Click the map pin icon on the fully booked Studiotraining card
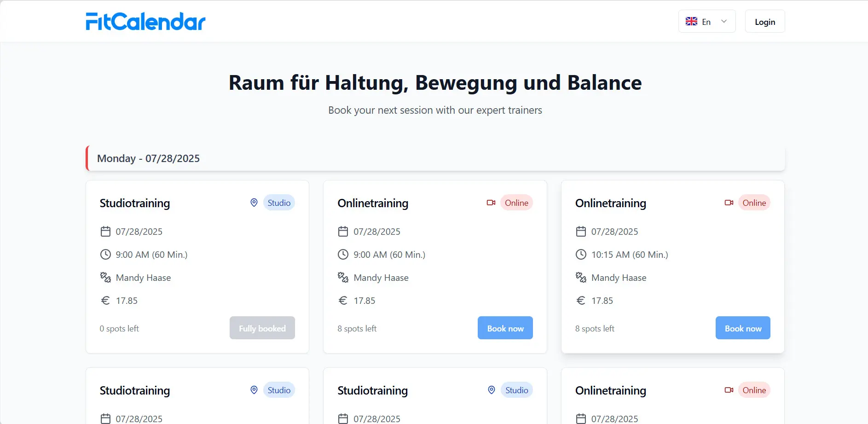 pyautogui.click(x=254, y=203)
